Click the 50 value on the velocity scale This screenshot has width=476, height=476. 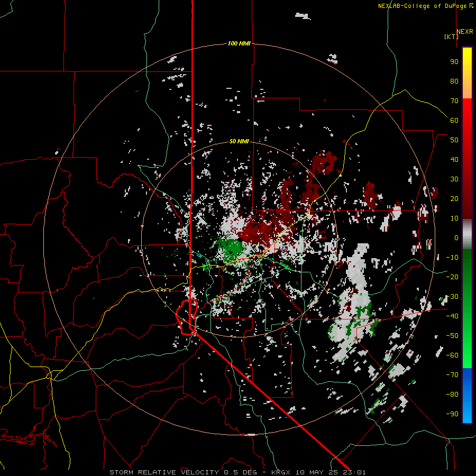pos(454,140)
